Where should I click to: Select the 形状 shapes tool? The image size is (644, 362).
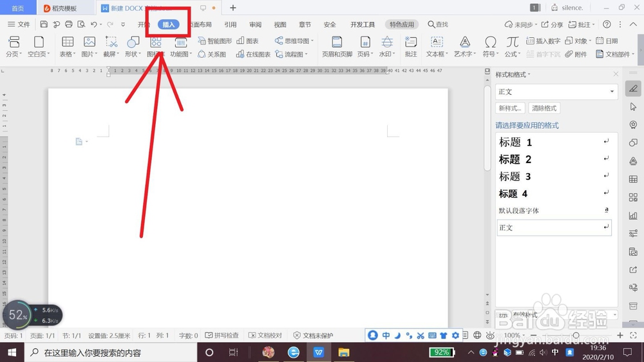click(x=133, y=46)
